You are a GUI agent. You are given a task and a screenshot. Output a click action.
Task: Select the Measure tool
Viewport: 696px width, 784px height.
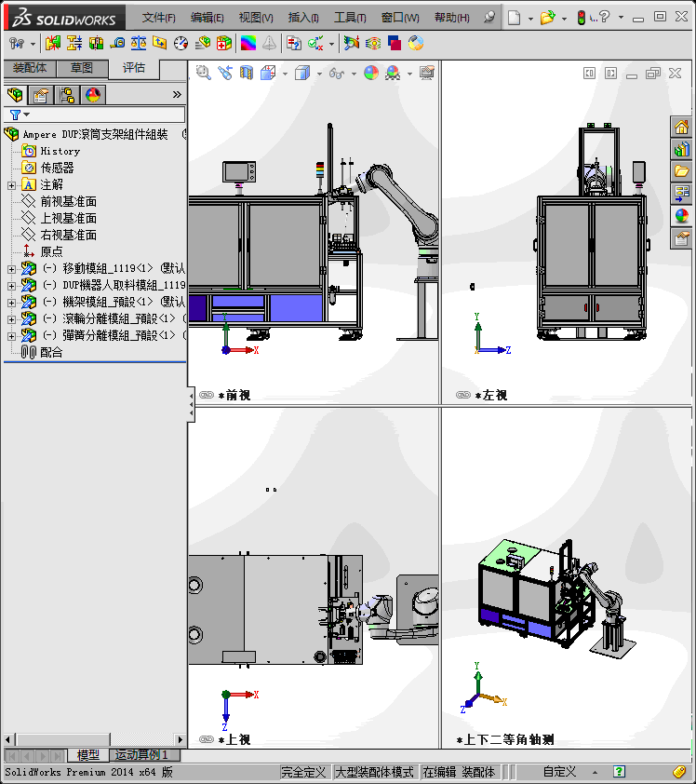click(x=117, y=44)
